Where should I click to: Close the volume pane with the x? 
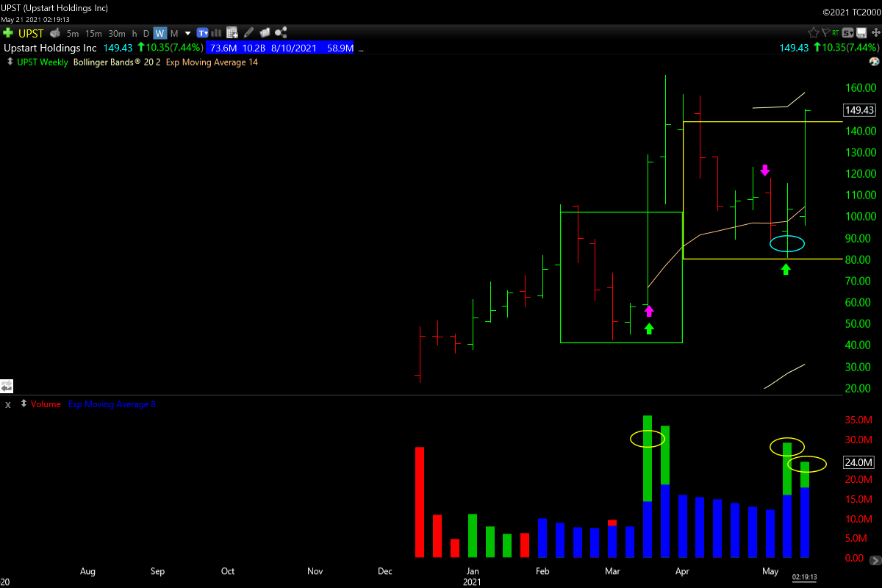(8, 404)
